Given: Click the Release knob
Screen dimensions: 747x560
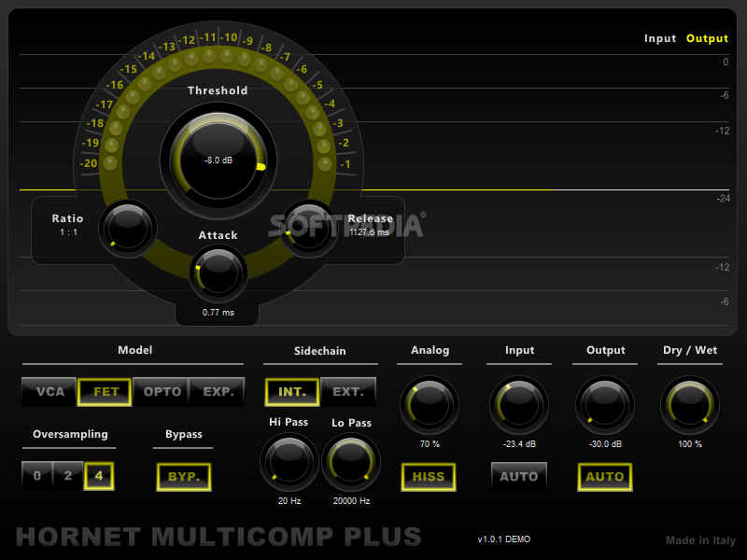Looking at the screenshot, I should [x=309, y=229].
